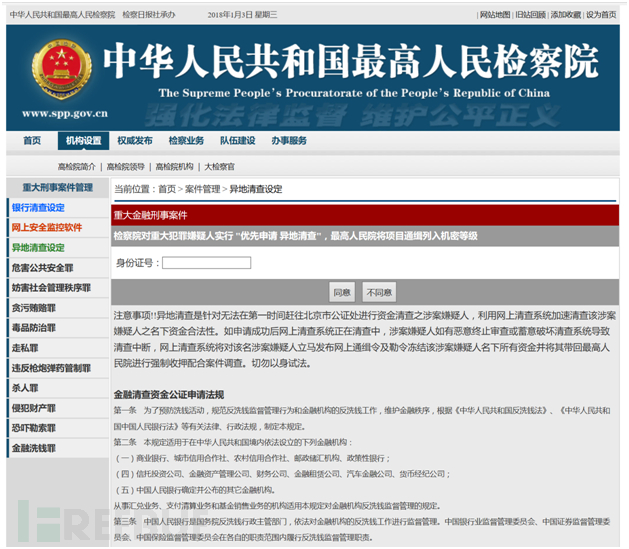Go to the 检察业务 tab
Screen dimensions: 629x549
(x=186, y=141)
